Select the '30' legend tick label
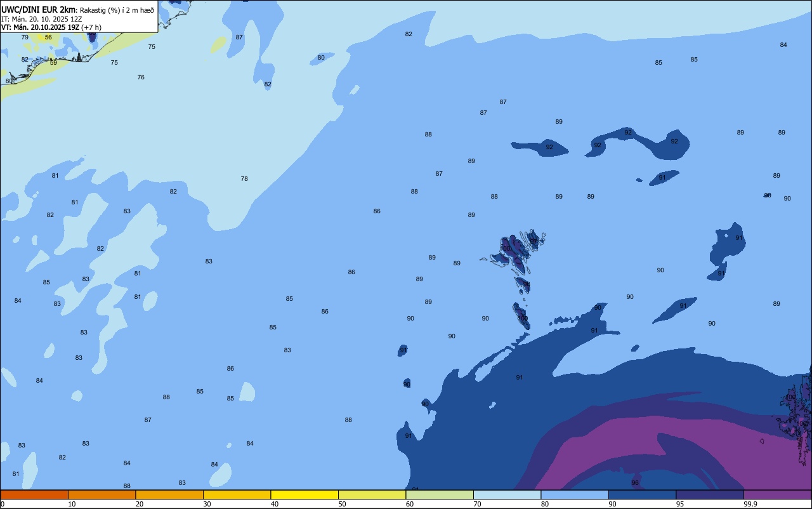Image resolution: width=812 pixels, height=509 pixels. click(207, 504)
